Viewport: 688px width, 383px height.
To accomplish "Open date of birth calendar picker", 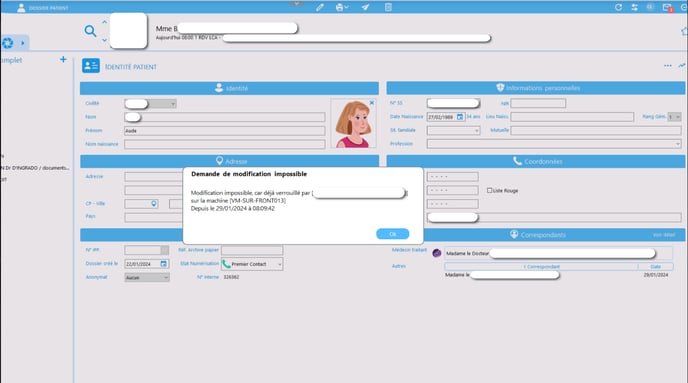I will [x=460, y=117].
